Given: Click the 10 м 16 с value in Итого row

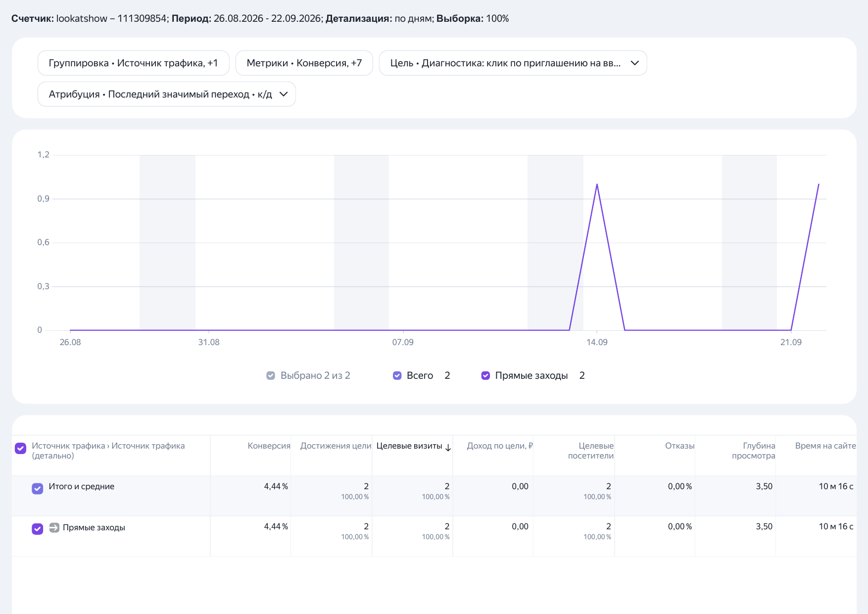Looking at the screenshot, I should tap(836, 486).
